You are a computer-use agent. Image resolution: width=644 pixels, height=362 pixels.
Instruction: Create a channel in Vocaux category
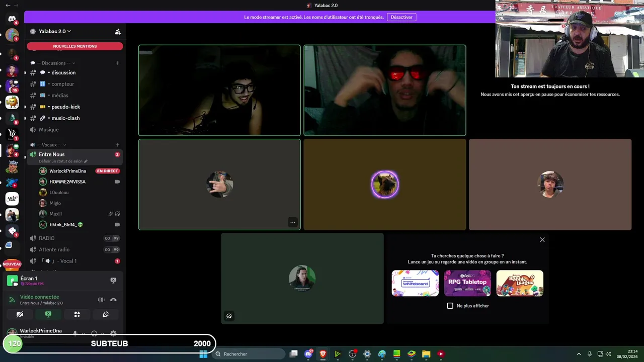(x=117, y=145)
